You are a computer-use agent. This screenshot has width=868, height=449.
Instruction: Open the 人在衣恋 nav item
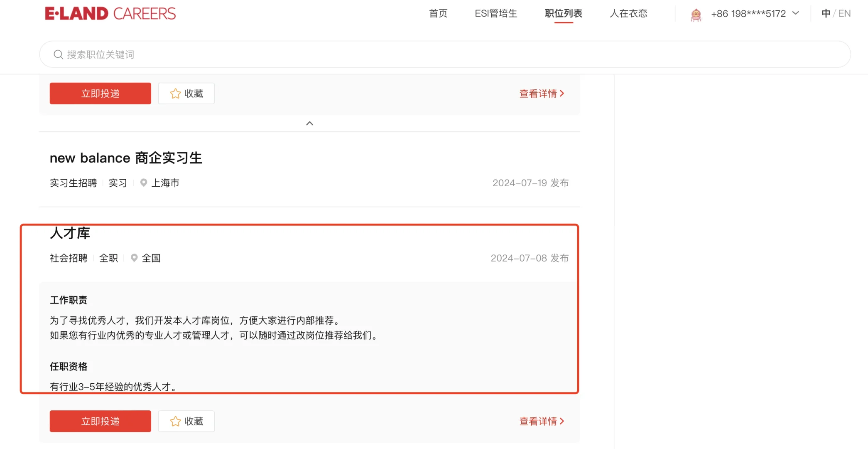(628, 13)
